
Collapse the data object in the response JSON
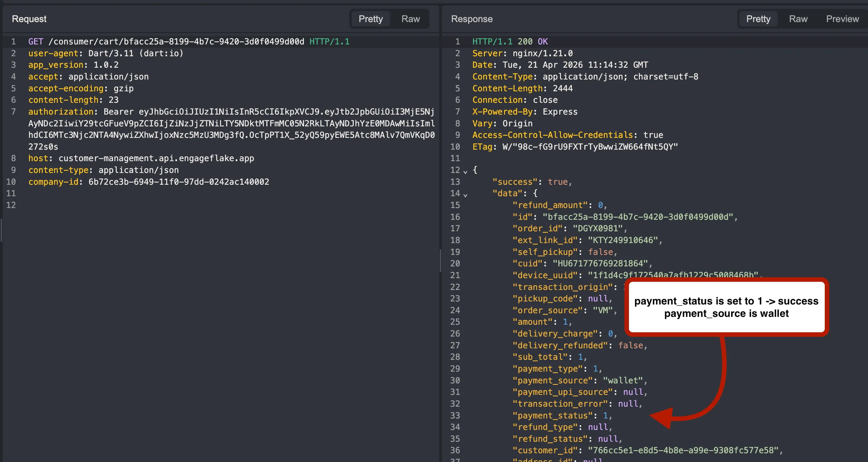(x=465, y=195)
